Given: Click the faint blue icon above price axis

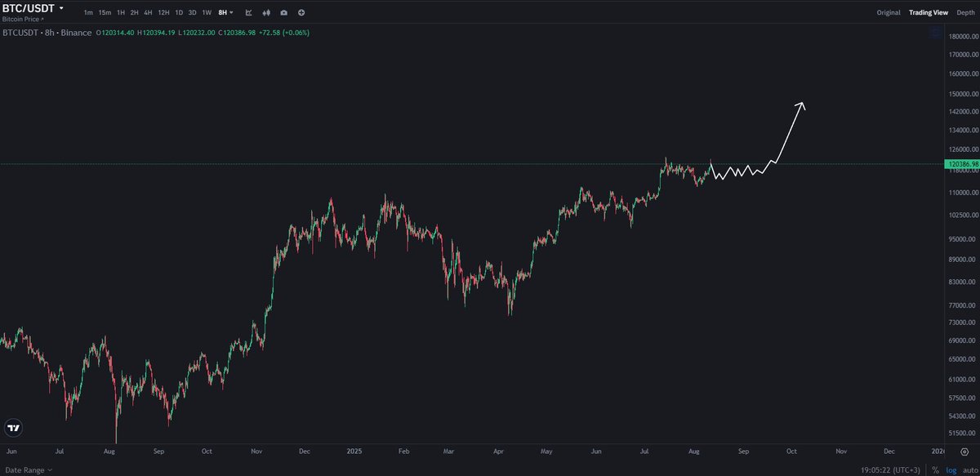Looking at the screenshot, I should (935, 33).
